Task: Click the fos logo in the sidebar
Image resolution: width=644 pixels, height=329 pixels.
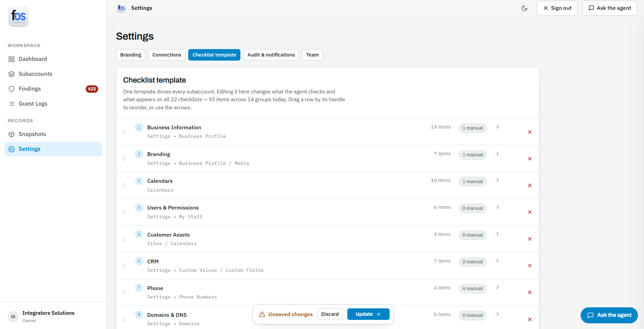Action: pyautogui.click(x=18, y=16)
